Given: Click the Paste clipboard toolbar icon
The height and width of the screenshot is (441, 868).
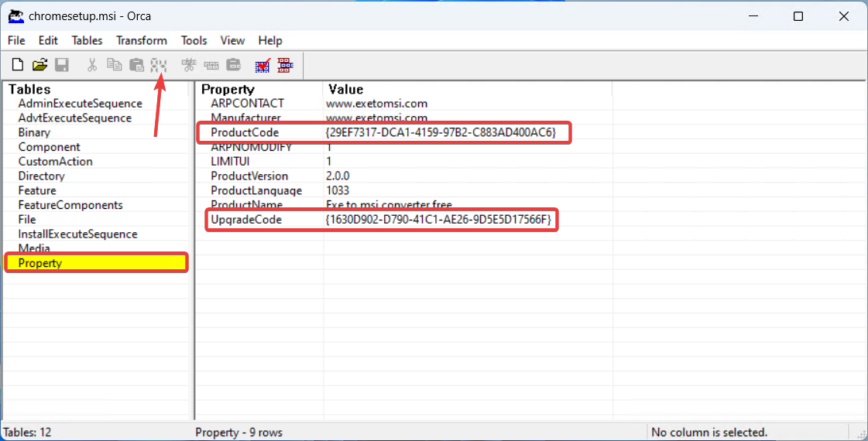Looking at the screenshot, I should (x=136, y=65).
